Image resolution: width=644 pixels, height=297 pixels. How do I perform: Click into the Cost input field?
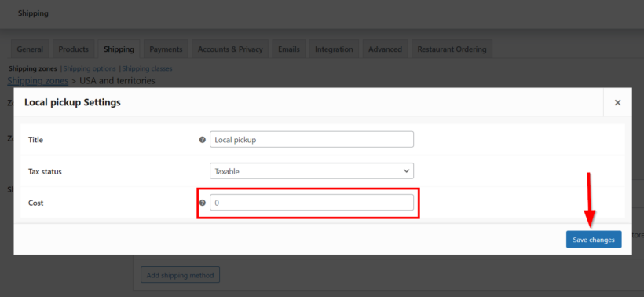click(312, 203)
